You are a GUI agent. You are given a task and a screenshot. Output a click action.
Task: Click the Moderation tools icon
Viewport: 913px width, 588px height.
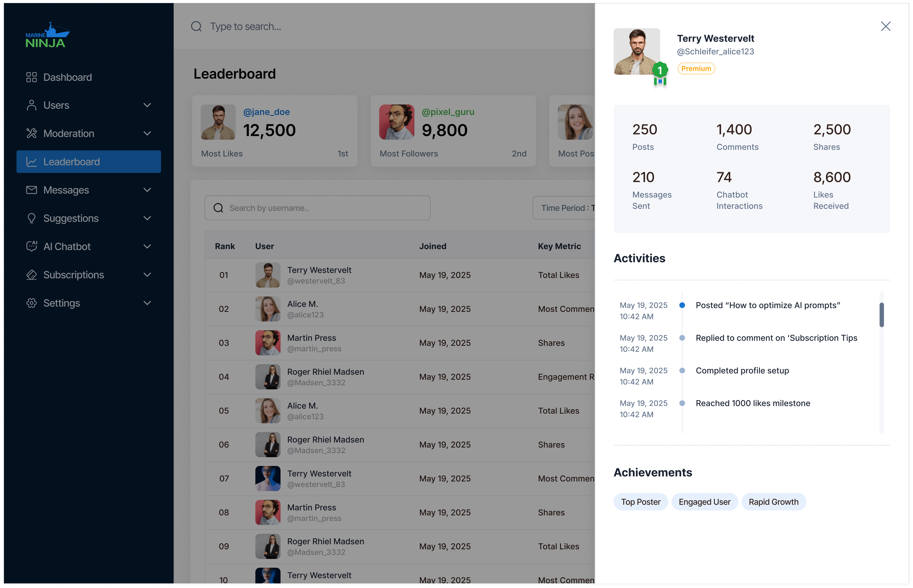coord(31,134)
